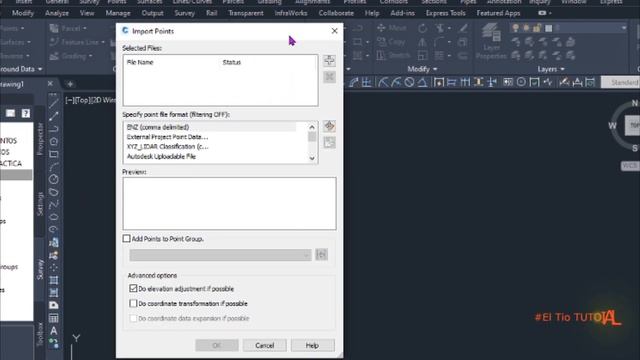Image resolution: width=640 pixels, height=360 pixels.
Task: Open the Toolspace help question icon
Action: (x=26, y=113)
